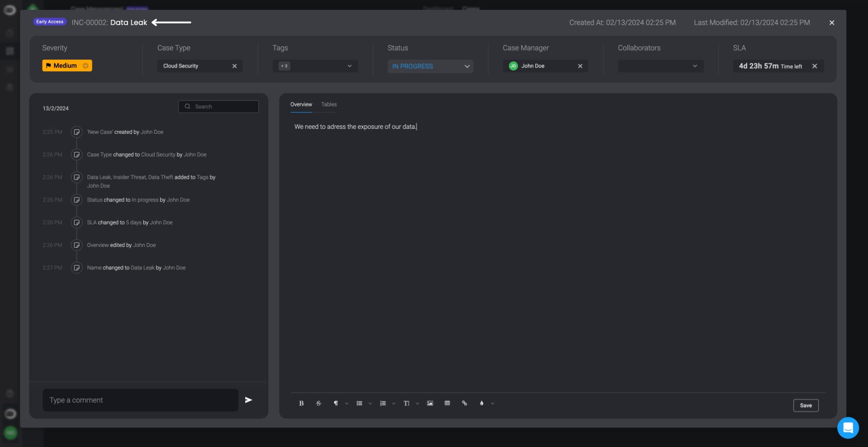The image size is (868, 447).
Task: Insert a table in the editor
Action: (x=447, y=403)
